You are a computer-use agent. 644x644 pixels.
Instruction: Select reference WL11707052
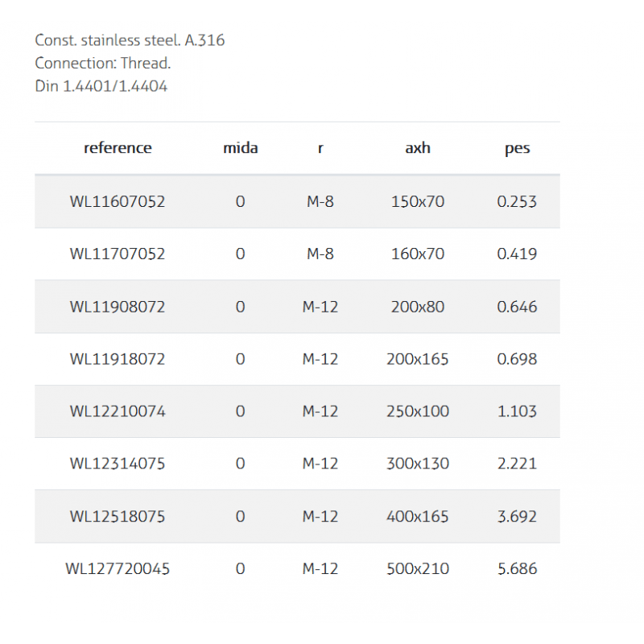click(118, 254)
